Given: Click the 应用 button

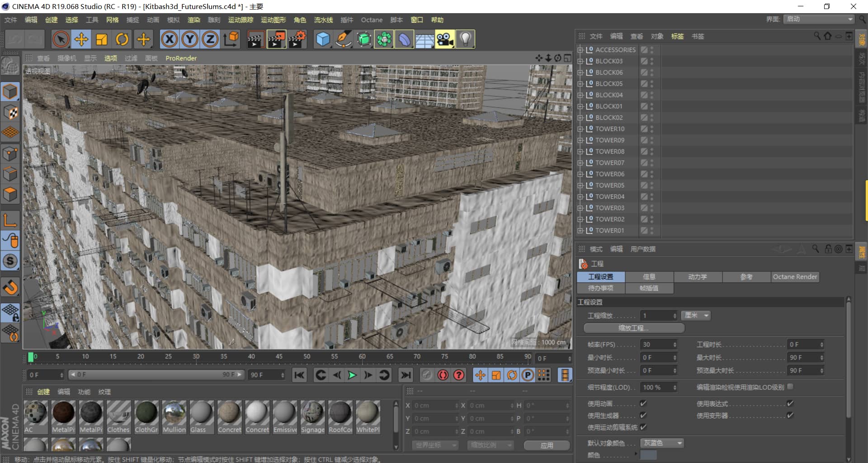Looking at the screenshot, I should pos(547,445).
